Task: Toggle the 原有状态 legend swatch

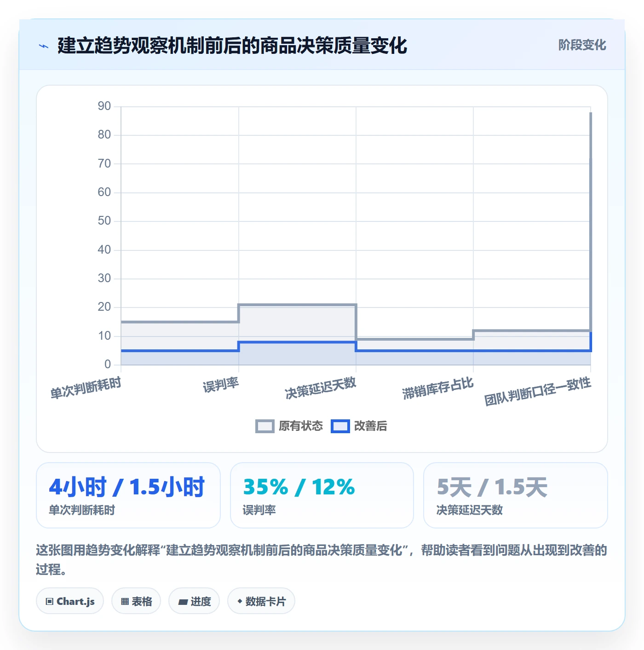Action: click(265, 426)
